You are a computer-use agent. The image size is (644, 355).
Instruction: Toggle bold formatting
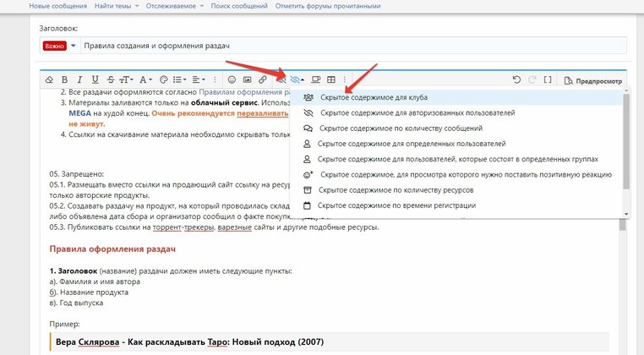64,79
